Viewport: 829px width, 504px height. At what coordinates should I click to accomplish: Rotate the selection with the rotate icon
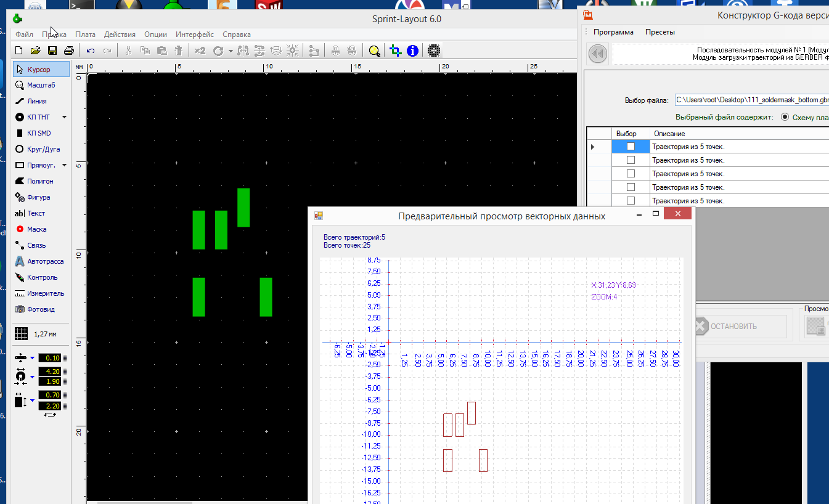218,51
